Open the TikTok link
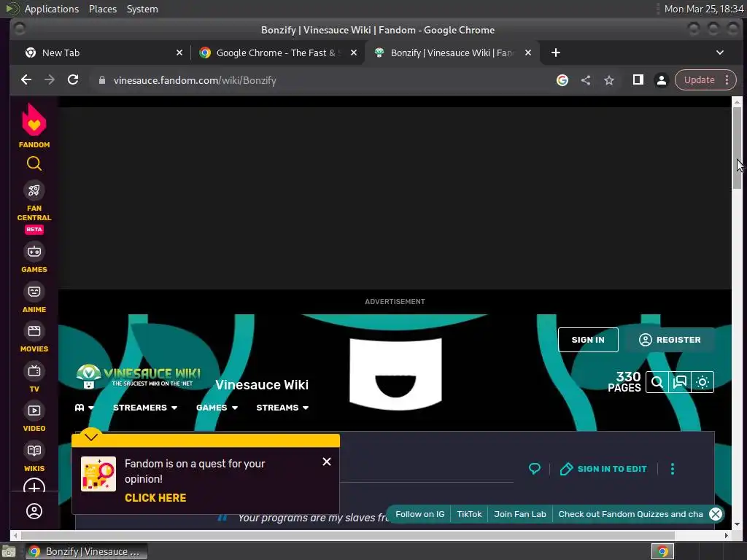 point(469,514)
